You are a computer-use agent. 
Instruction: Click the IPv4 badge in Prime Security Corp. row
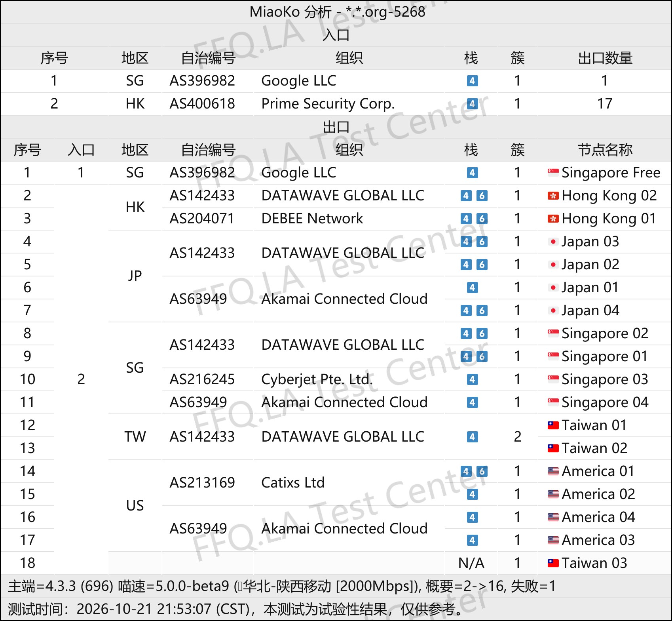pyautogui.click(x=472, y=104)
